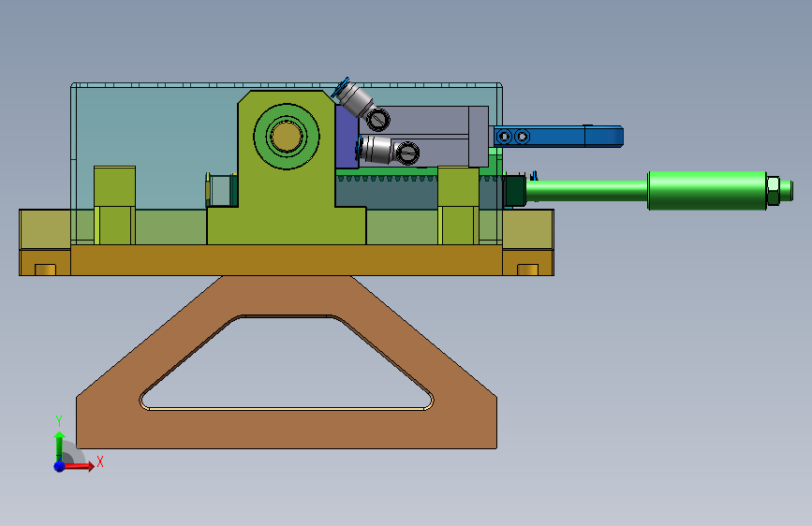Select the hex nut at green rod end
This screenshot has width=812, height=526.
coord(773,191)
